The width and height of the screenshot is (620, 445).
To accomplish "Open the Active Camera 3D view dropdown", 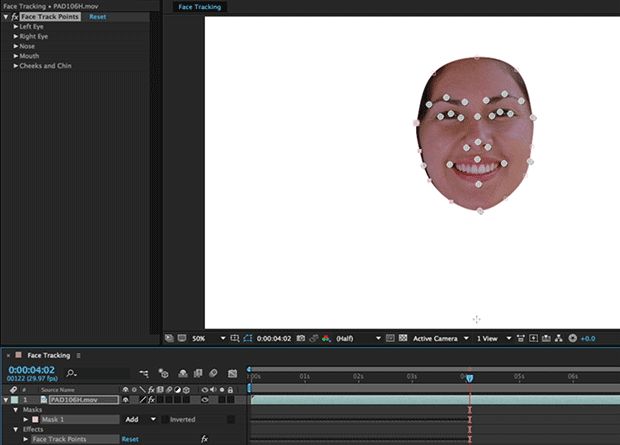I will (440, 339).
